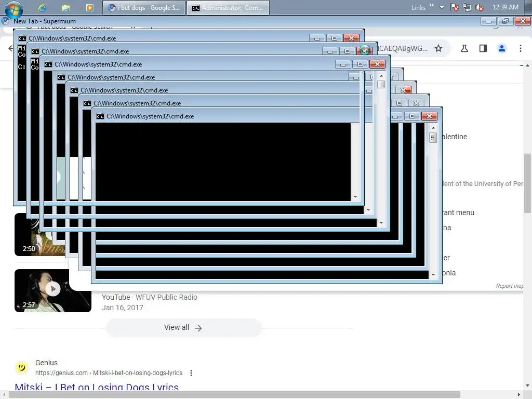Open the network tray icon
This screenshot has width=532, height=399.
pyautogui.click(x=467, y=7)
